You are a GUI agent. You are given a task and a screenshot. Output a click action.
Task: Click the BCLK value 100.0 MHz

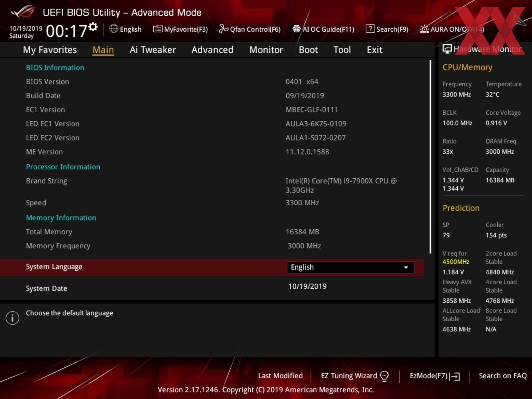pyautogui.click(x=457, y=123)
